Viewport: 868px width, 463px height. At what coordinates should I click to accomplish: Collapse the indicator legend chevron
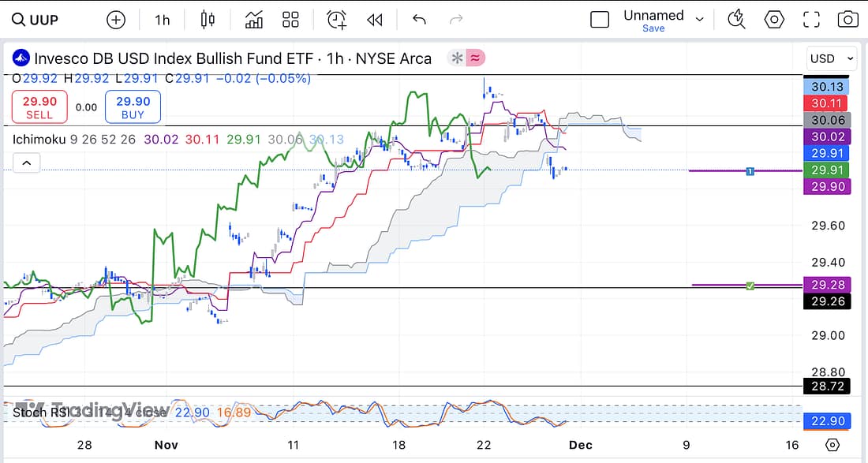tap(26, 163)
